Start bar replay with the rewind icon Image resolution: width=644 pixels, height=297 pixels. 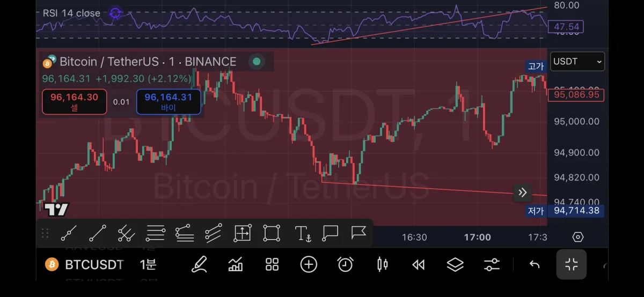pyautogui.click(x=419, y=264)
